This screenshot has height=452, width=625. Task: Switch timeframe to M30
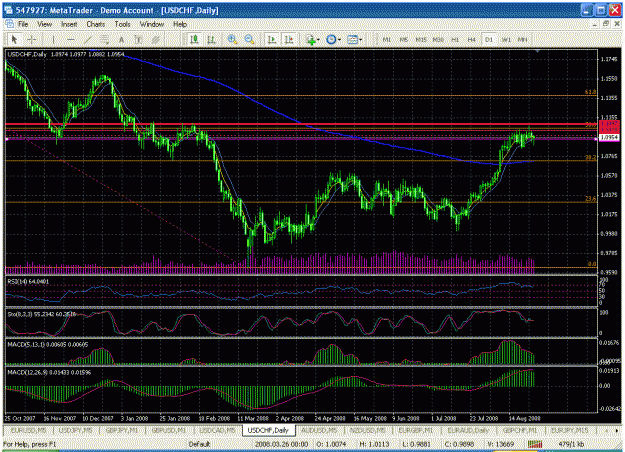[438, 39]
